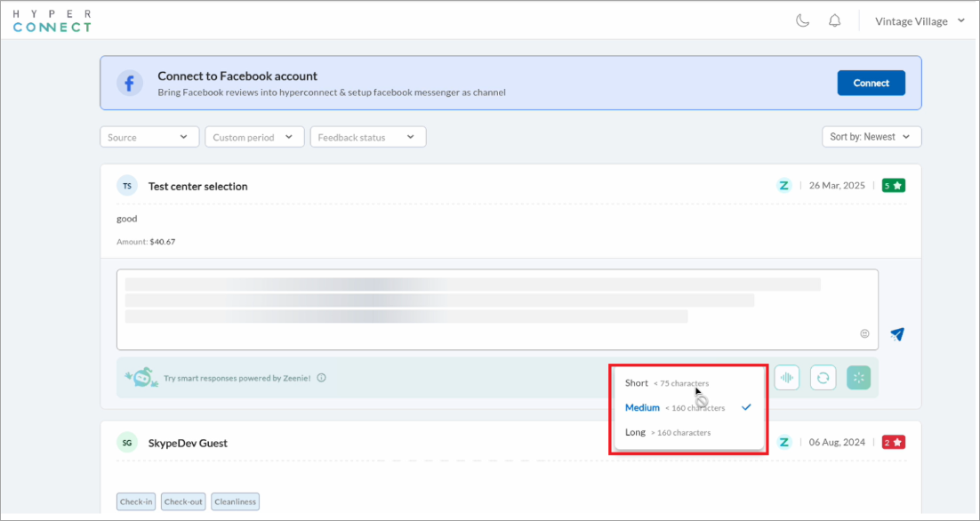Open the Sort by: Newest dropdown
The width and height of the screenshot is (980, 521).
pos(872,137)
